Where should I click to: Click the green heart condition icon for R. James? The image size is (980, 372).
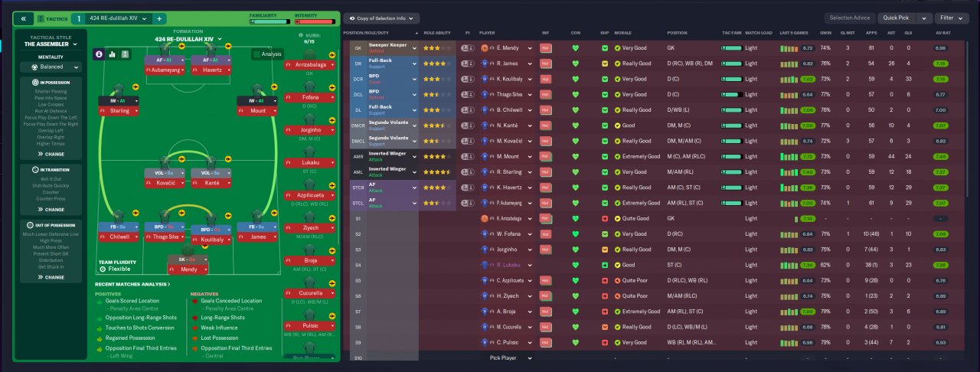[576, 64]
